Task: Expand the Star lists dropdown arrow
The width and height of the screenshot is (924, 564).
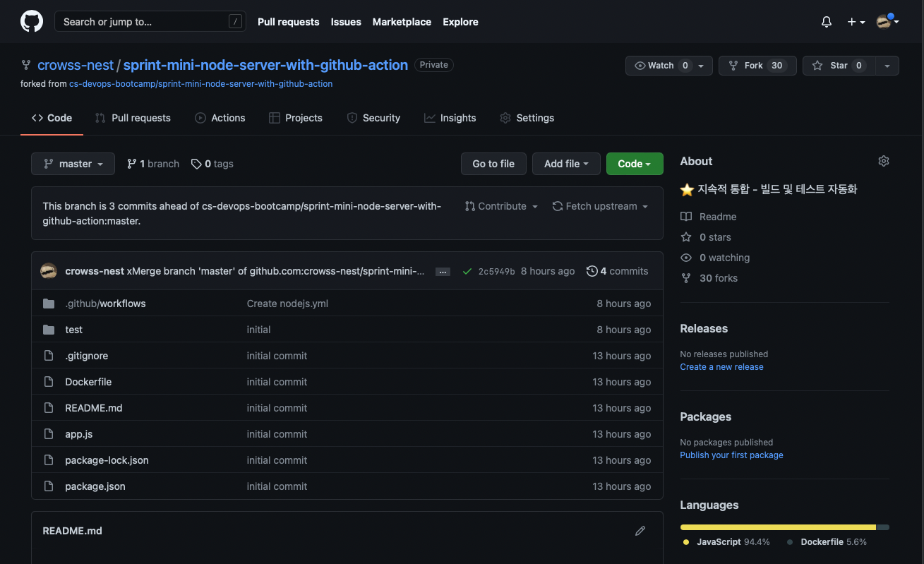Action: point(887,66)
